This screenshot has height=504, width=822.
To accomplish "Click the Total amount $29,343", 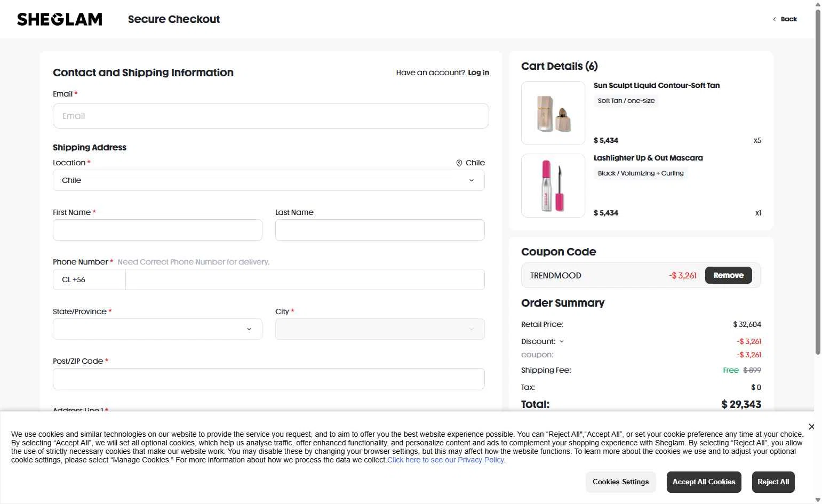I will (741, 404).
